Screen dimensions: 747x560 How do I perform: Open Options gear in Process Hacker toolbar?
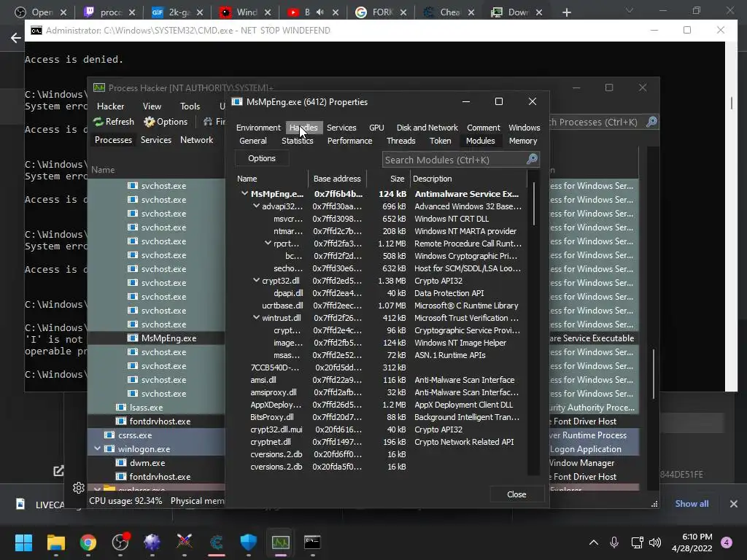point(149,122)
